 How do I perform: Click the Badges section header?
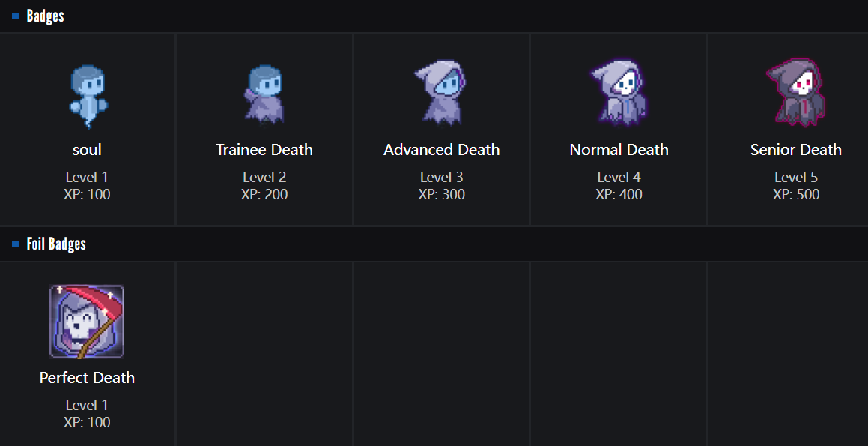(x=45, y=16)
